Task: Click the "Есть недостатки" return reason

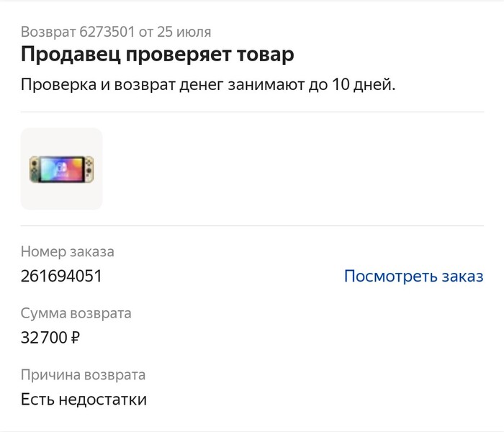Action: 84,399
